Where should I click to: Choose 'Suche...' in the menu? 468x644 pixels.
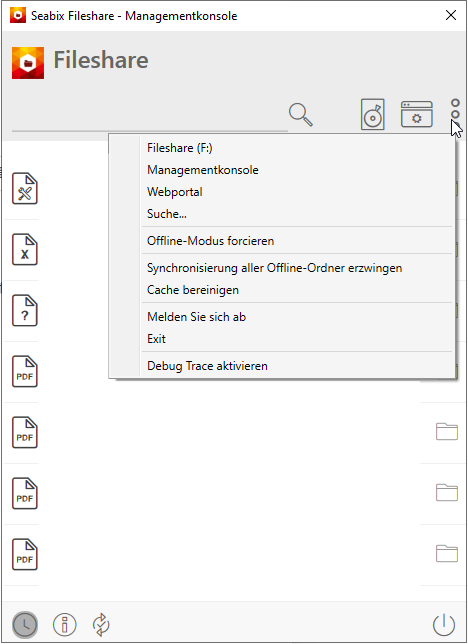(297, 214)
